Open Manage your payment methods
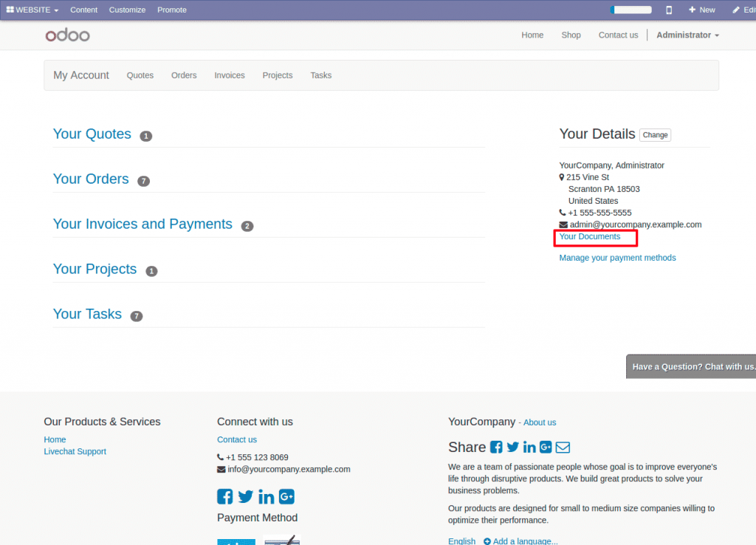The height and width of the screenshot is (545, 756). 618,258
